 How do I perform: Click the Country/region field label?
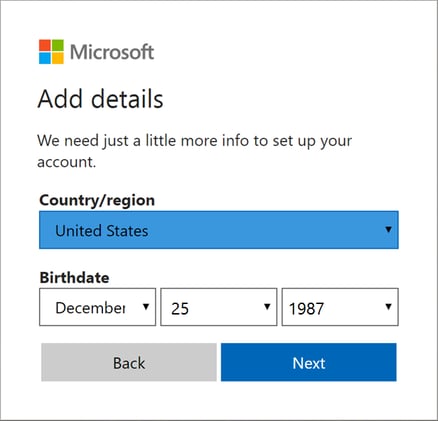pyautogui.click(x=97, y=200)
